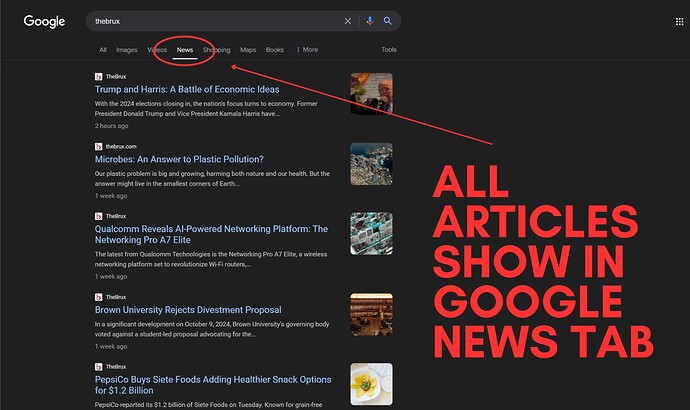Click snippet starting 'In a significant development on October 9'

coord(212,329)
